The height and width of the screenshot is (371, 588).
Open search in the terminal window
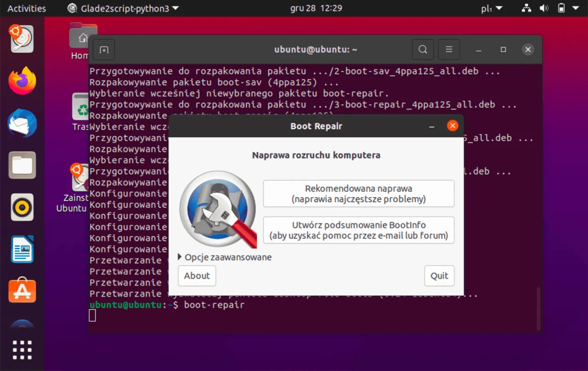[423, 49]
